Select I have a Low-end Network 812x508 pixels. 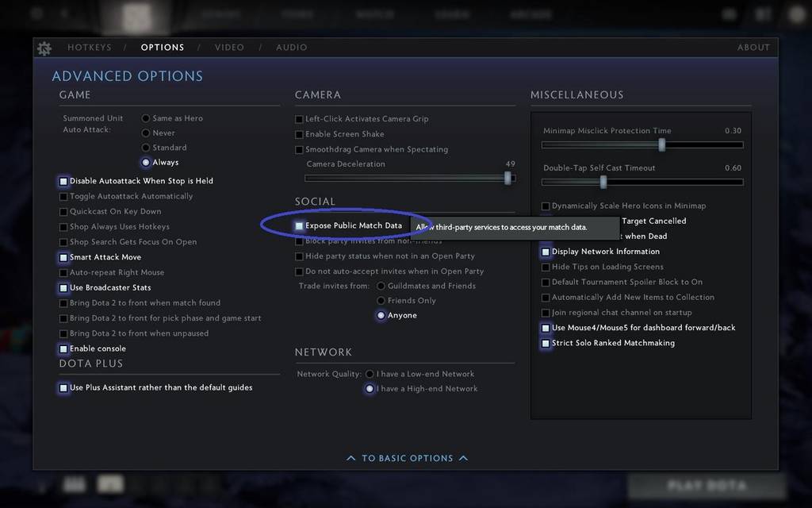point(370,374)
